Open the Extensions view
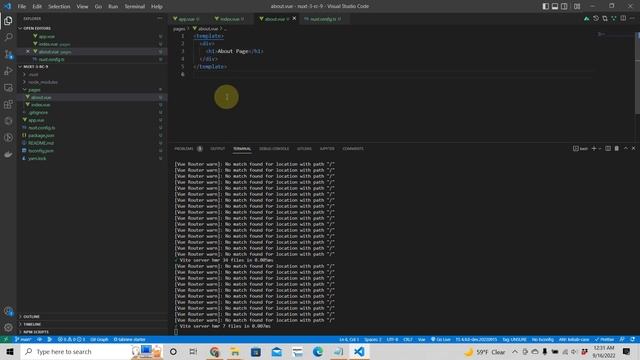This screenshot has height=360, width=640. (x=8, y=104)
